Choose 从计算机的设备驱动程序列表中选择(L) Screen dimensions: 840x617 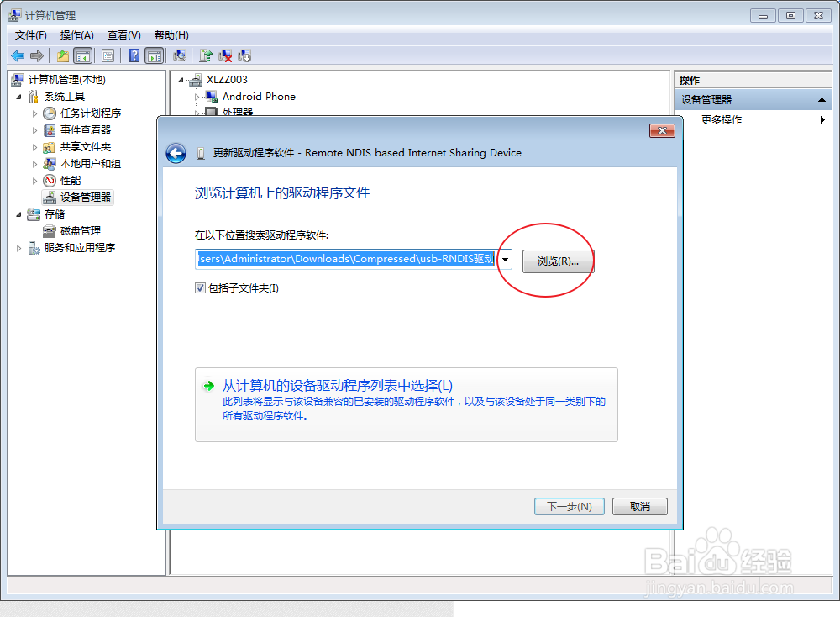click(x=407, y=404)
